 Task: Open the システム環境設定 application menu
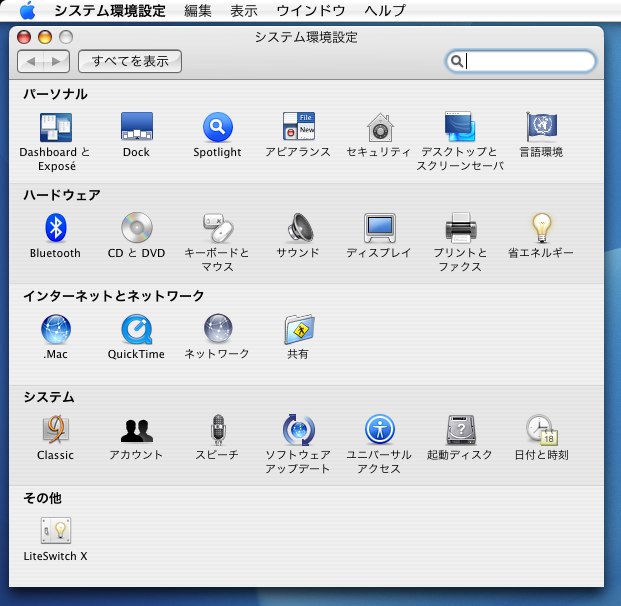click(110, 11)
